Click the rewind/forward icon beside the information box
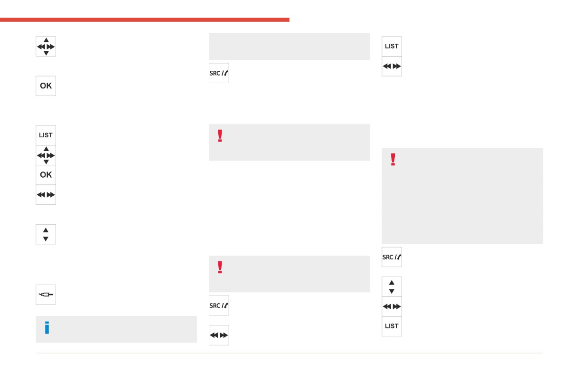Image resolution: width=588 pixels, height=392 pixels. pos(219,335)
